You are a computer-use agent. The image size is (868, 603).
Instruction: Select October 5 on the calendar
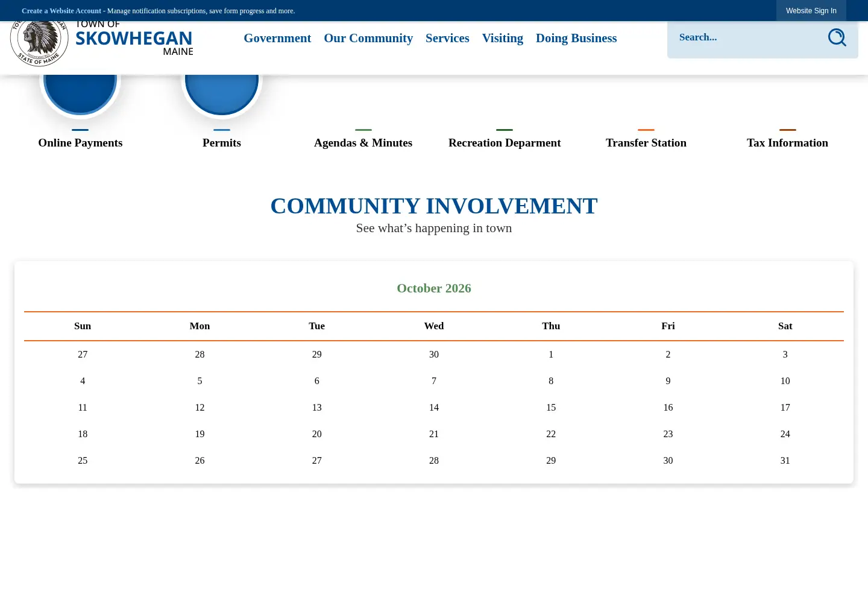click(x=200, y=381)
